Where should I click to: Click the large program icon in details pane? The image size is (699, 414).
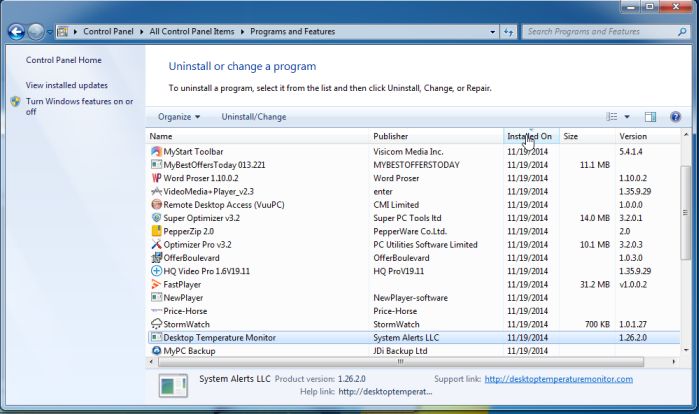173,386
